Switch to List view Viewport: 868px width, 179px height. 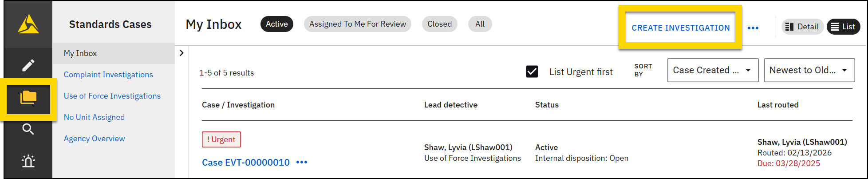click(843, 27)
